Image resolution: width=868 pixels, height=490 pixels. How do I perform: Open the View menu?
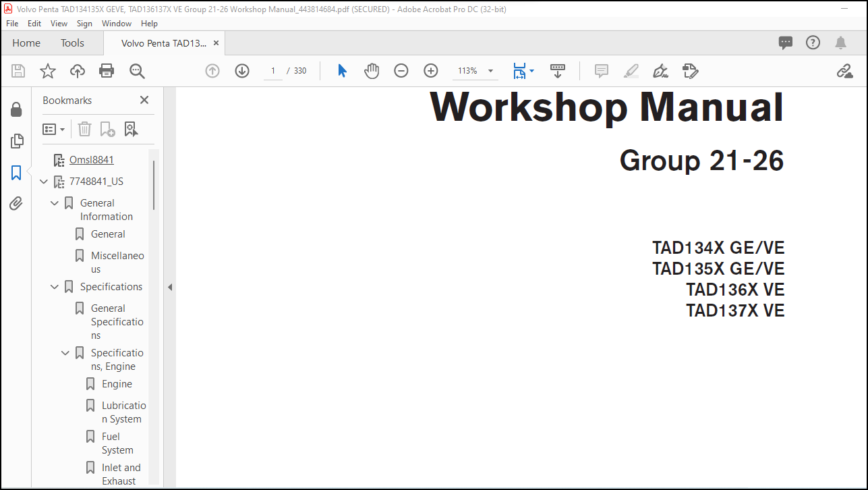pyautogui.click(x=59, y=23)
